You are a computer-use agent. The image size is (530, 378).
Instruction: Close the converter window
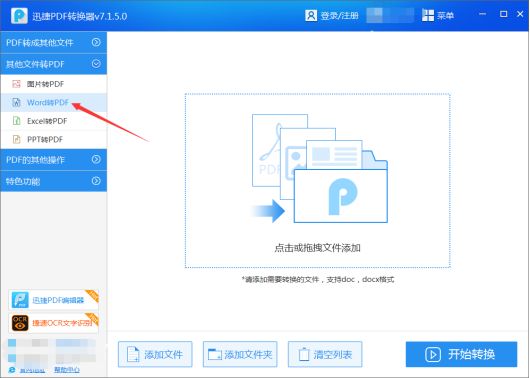click(520, 14)
